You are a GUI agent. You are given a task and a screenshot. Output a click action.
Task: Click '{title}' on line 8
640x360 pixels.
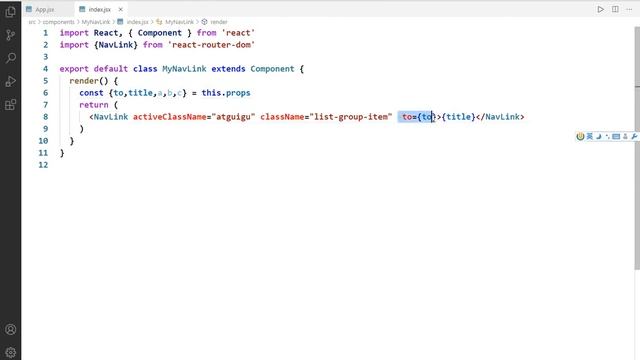click(x=458, y=117)
